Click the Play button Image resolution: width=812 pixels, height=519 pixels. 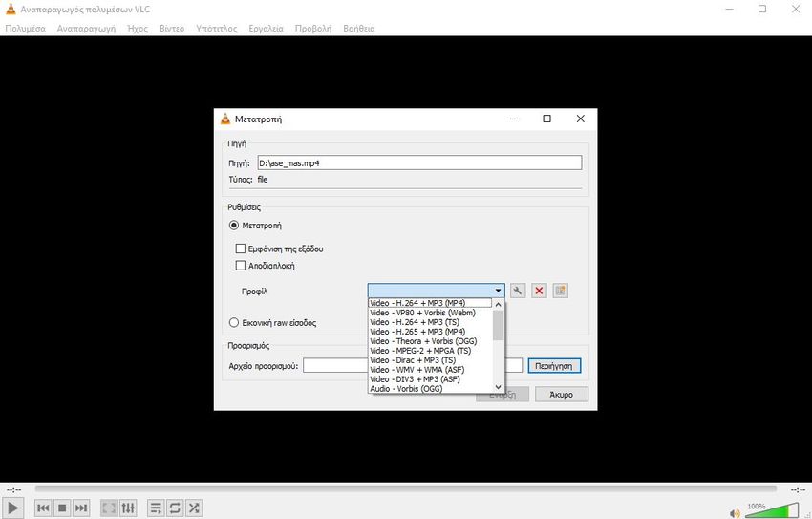[x=13, y=508]
